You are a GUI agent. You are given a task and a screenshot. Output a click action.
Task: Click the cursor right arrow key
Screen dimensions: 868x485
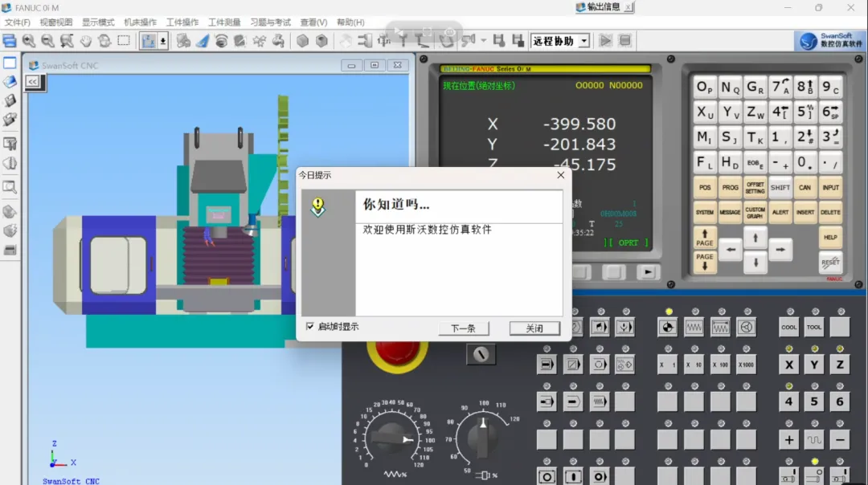[x=780, y=250]
